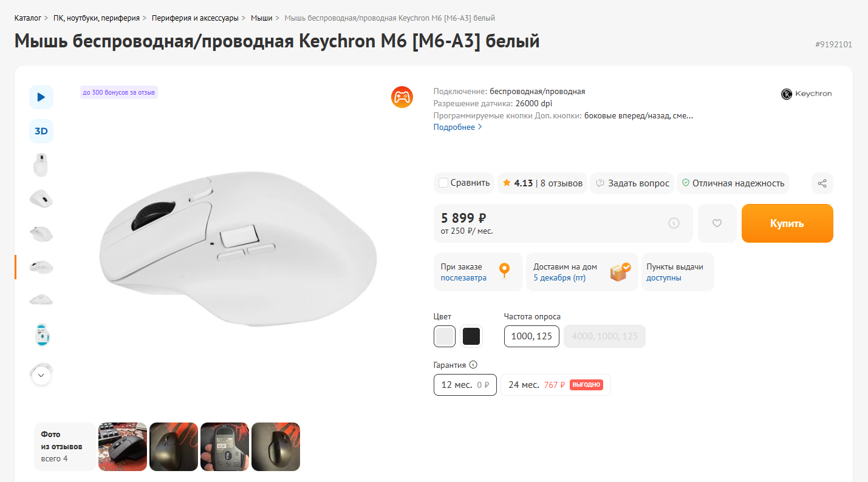Go to Мыши breadcrumb
Screen dimensions: 868x482
[262, 18]
